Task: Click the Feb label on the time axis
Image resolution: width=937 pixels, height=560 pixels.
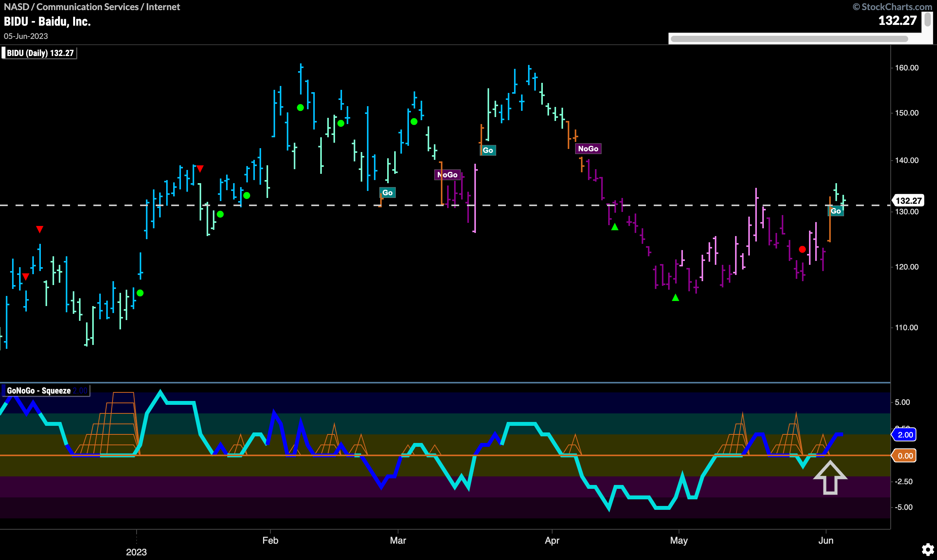Action: click(270, 541)
